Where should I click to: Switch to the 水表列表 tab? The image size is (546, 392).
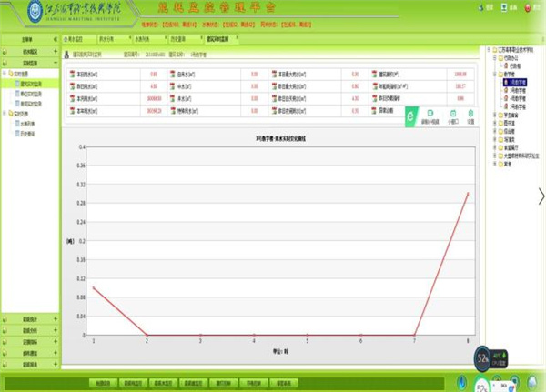147,40
